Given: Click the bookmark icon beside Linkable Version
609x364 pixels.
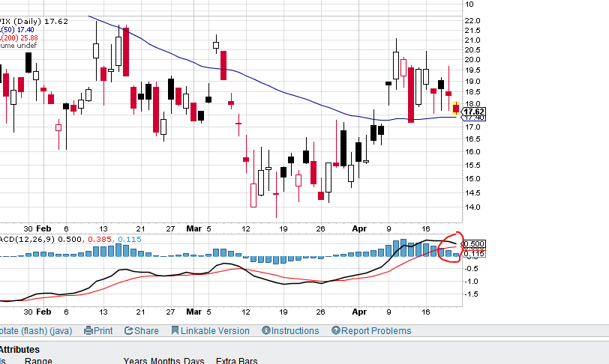Looking at the screenshot, I should (x=175, y=330).
